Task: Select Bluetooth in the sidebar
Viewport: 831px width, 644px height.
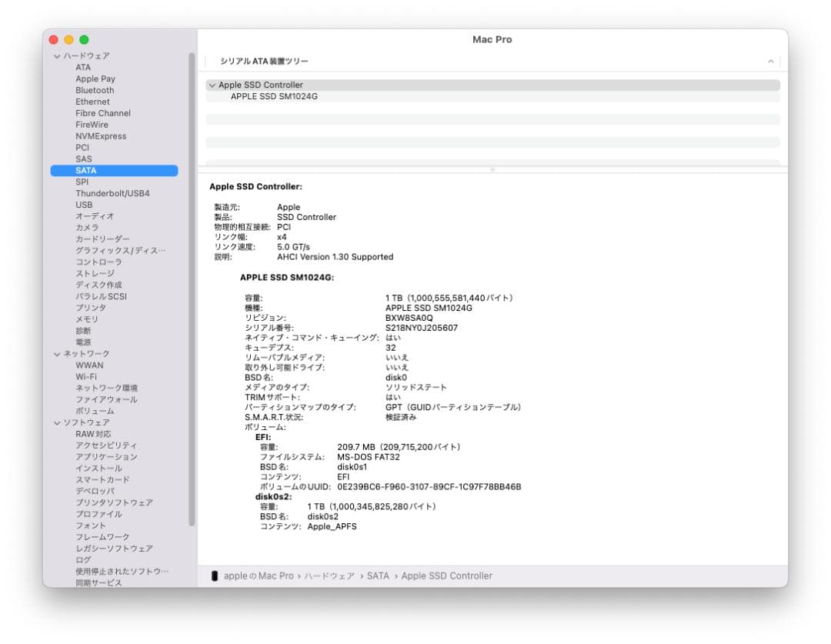Action: click(x=93, y=90)
